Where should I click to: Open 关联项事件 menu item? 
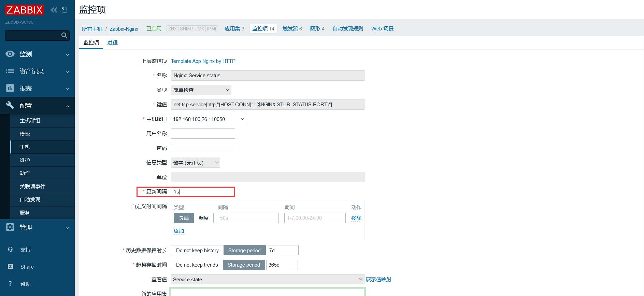coord(42,187)
